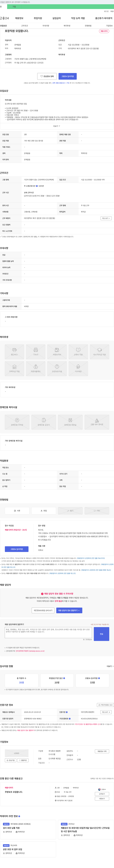Go to the 고용24 home logo
Image resolution: width=114 pixels, height=868 pixels.
(x=4, y=18)
